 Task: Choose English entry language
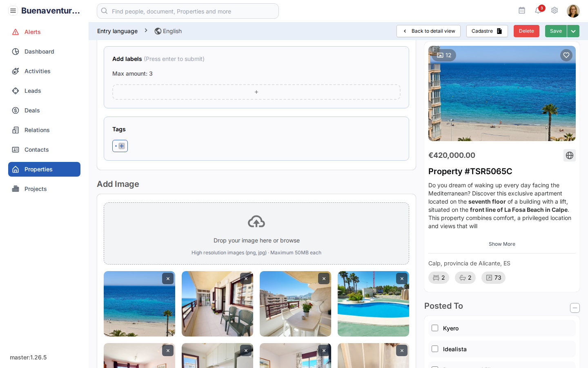click(x=168, y=31)
